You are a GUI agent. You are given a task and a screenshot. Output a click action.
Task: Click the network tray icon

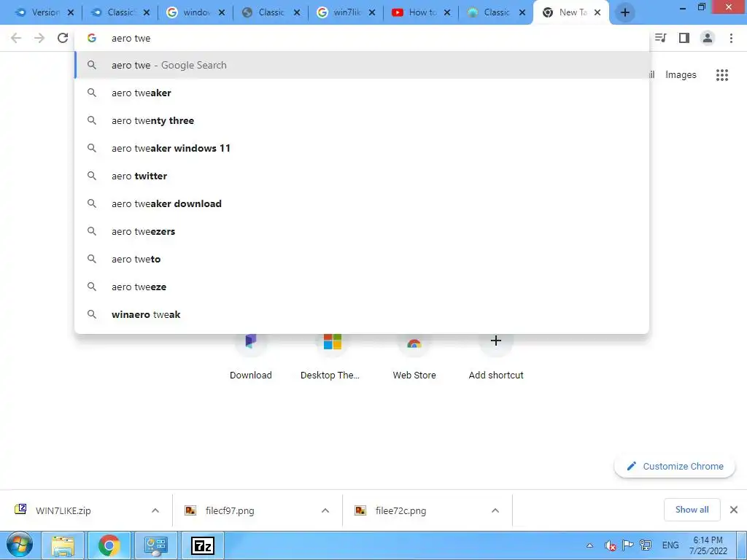coord(646,545)
